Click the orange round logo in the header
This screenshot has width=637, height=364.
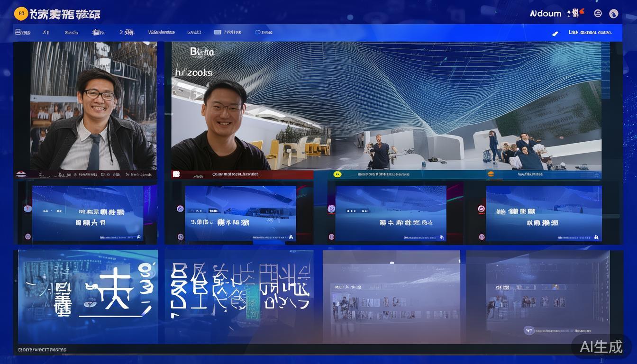click(21, 14)
